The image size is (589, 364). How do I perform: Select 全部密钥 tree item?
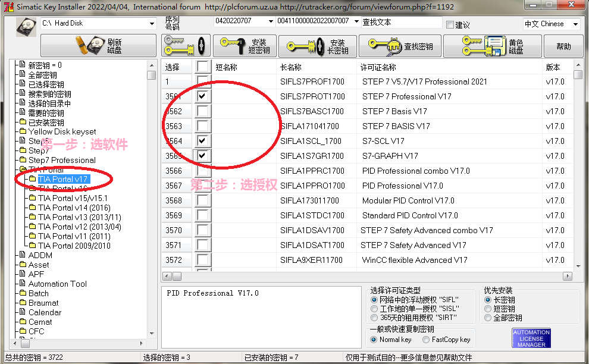(x=42, y=75)
